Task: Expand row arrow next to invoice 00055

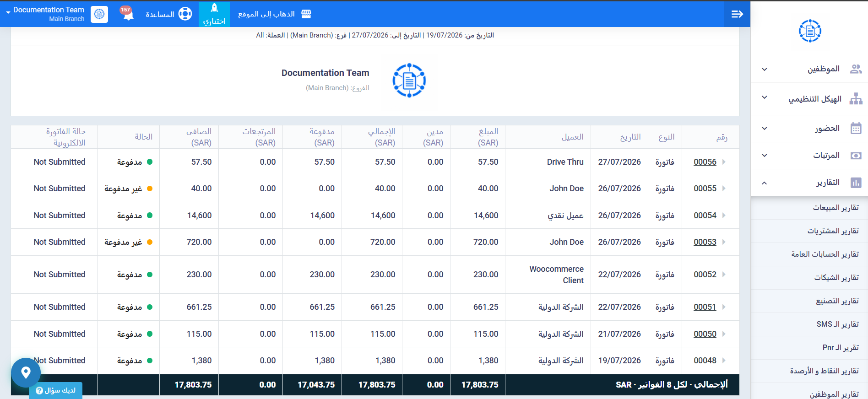Action: pos(724,189)
